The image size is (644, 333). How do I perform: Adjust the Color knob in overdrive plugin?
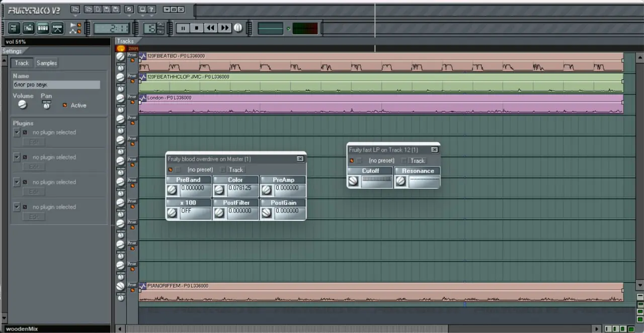tap(219, 190)
